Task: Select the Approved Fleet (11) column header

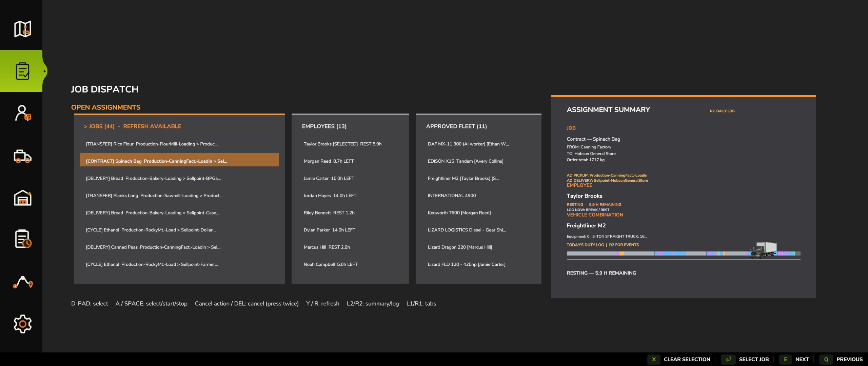Action: coord(456,126)
